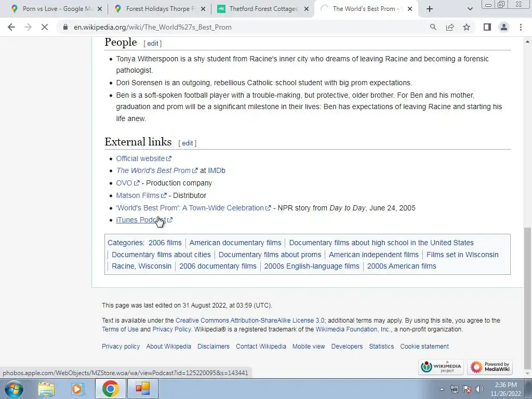The width and height of the screenshot is (532, 399).
Task: Open 2006 documentary films category
Action: tap(218, 266)
